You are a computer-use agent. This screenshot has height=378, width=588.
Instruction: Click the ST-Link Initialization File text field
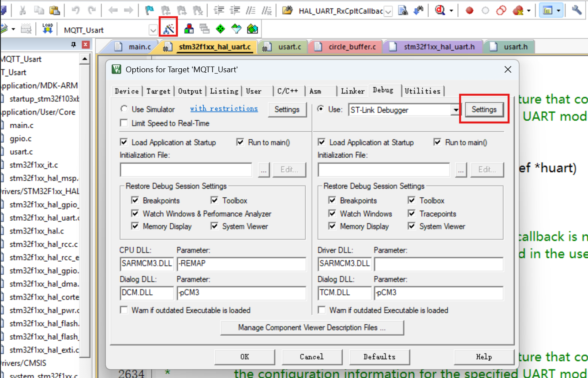point(384,170)
